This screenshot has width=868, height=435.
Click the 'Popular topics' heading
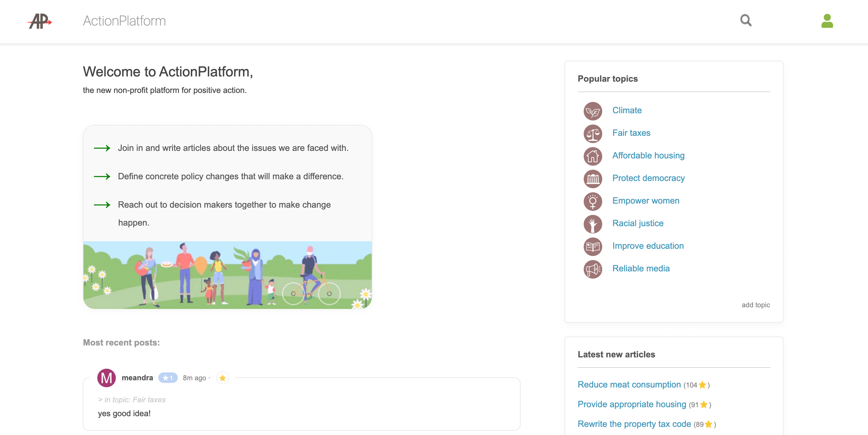pos(607,78)
